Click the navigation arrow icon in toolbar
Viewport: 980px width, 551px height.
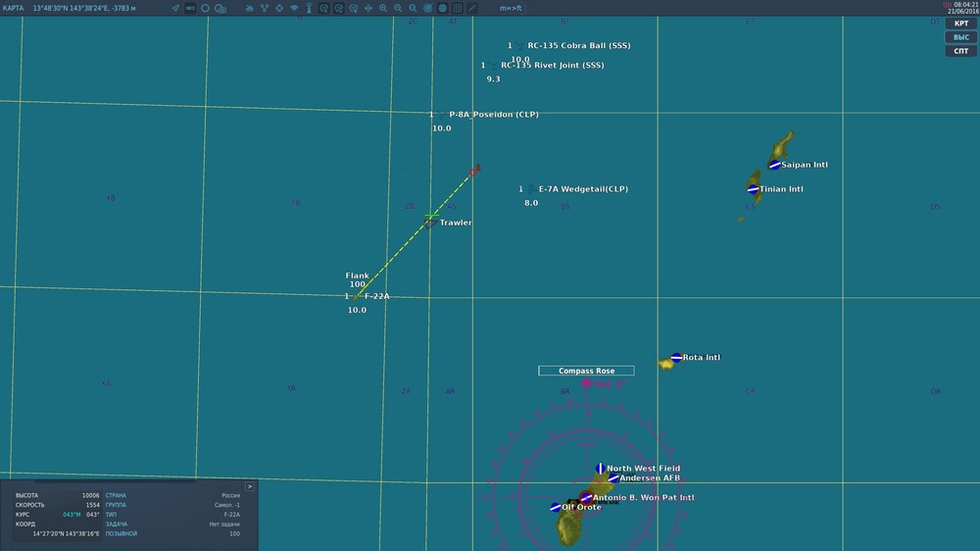click(x=175, y=8)
